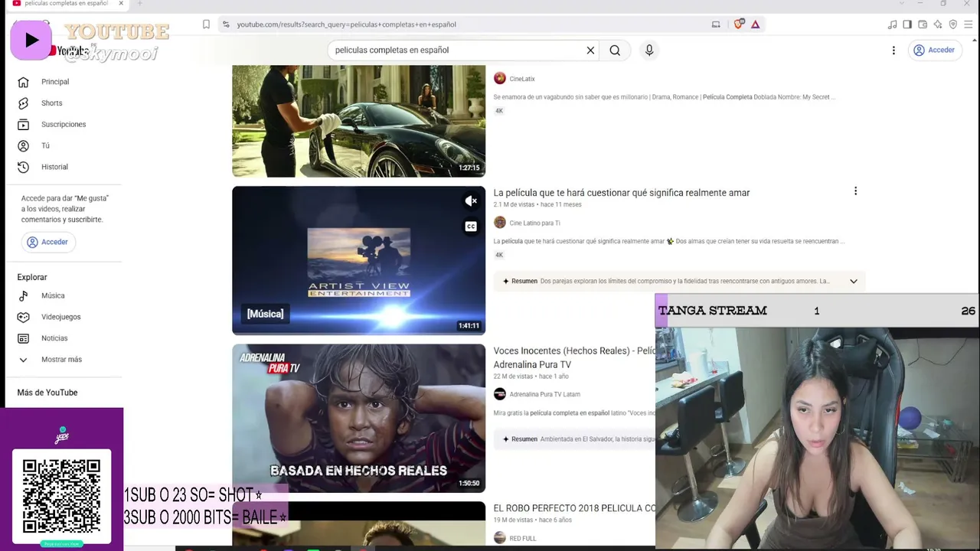Open a new browser tab with plus
This screenshot has width=980, height=551.
[x=139, y=4]
